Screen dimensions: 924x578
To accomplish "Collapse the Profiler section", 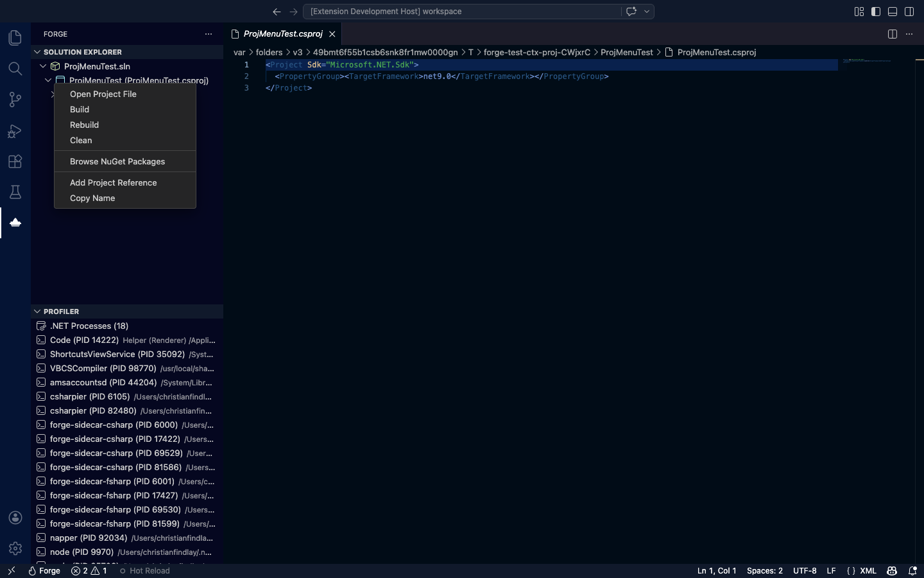I will tap(37, 311).
